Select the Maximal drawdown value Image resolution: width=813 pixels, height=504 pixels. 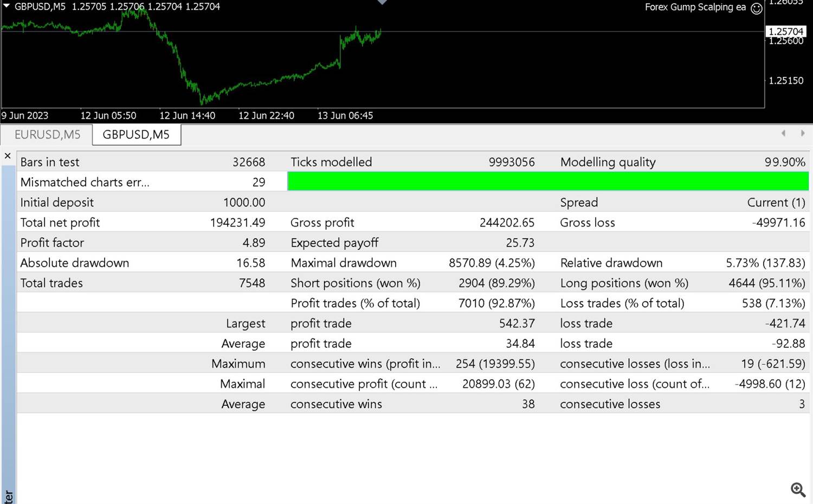click(491, 263)
